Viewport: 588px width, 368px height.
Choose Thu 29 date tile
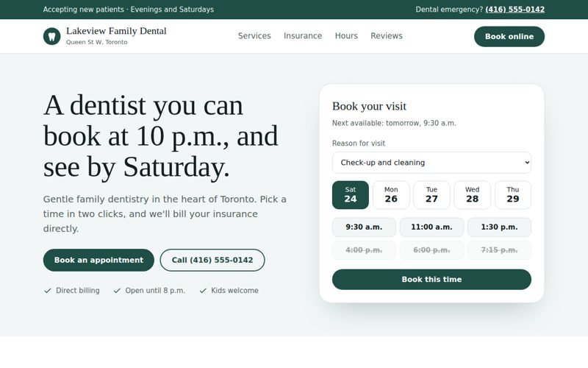point(513,195)
